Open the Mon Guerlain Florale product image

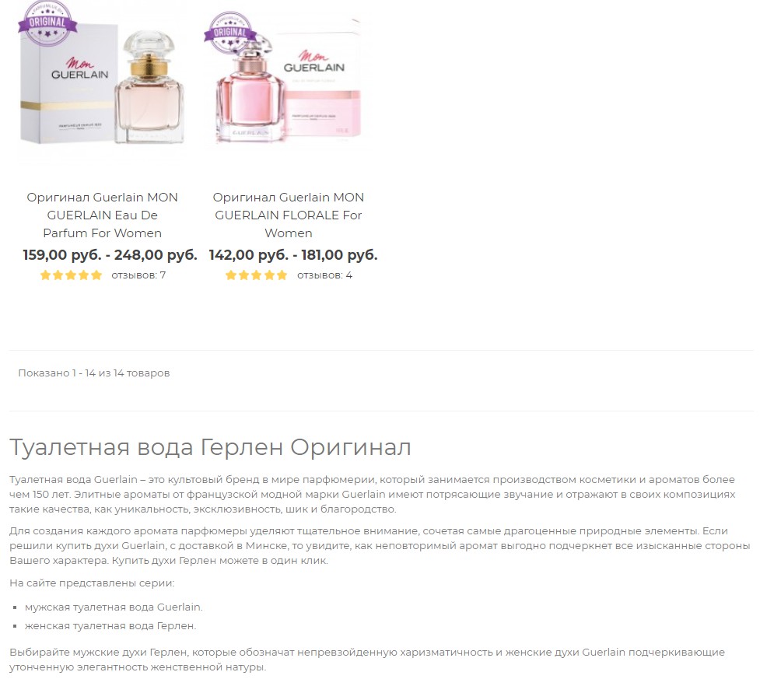[289, 82]
